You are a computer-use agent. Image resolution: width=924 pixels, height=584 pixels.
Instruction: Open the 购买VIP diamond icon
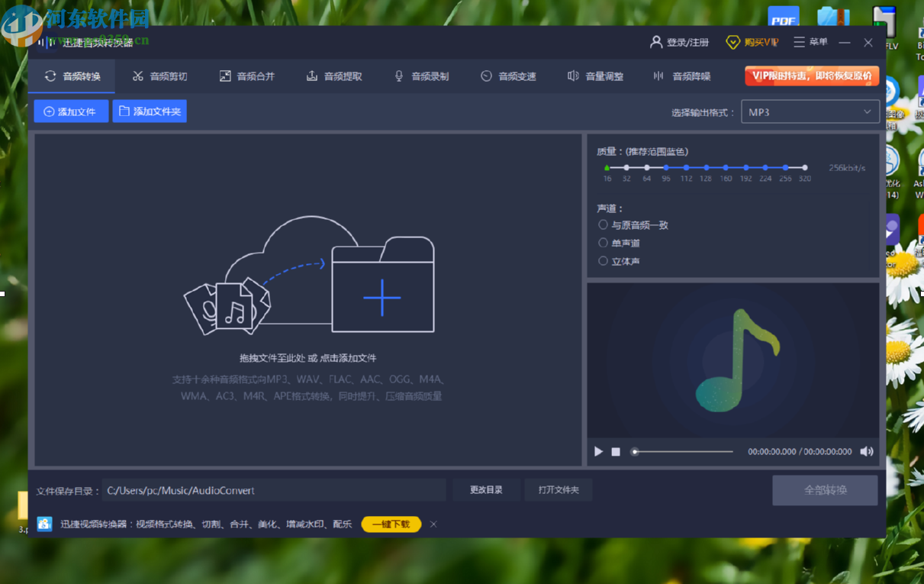(732, 43)
